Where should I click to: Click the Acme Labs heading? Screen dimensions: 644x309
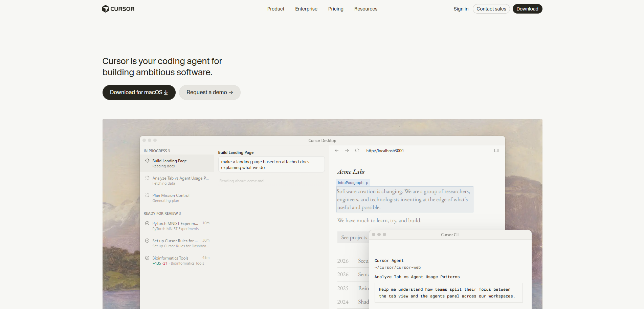(351, 172)
